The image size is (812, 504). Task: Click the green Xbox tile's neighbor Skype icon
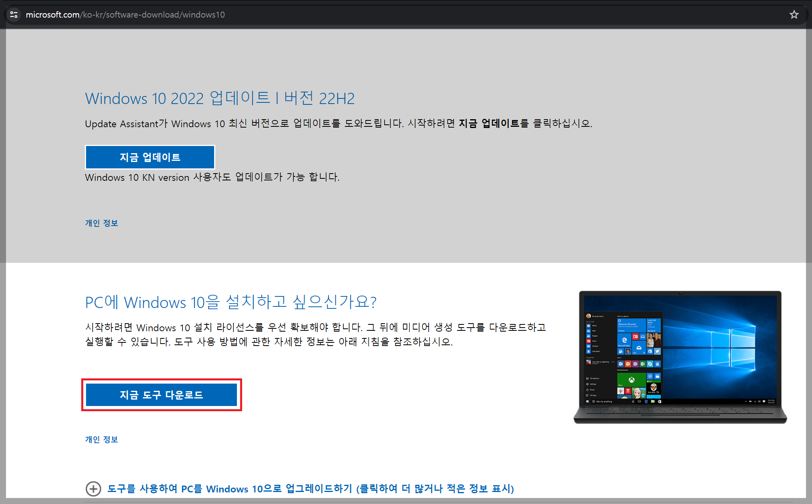point(650,364)
